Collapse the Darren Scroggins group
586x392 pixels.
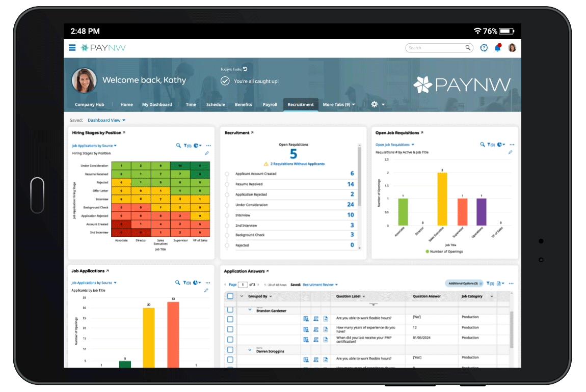[250, 350]
